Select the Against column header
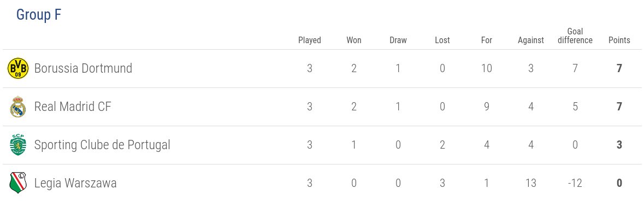 coord(530,40)
